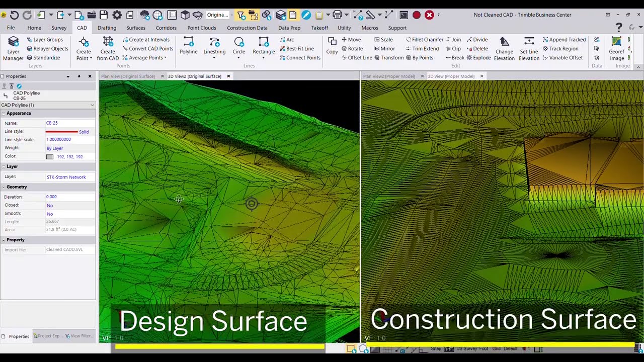Collapse the Layer section in Properties
Screen dimensions: 644x362
tap(4, 166)
